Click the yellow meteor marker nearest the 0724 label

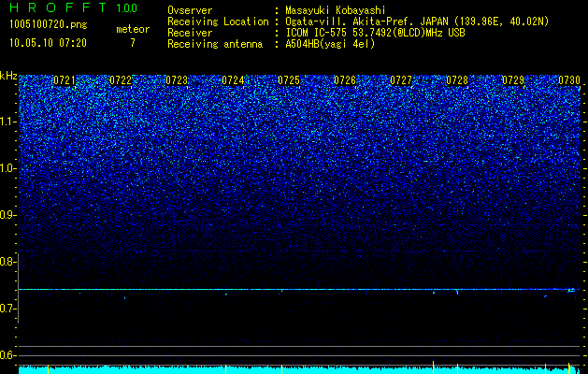click(225, 367)
